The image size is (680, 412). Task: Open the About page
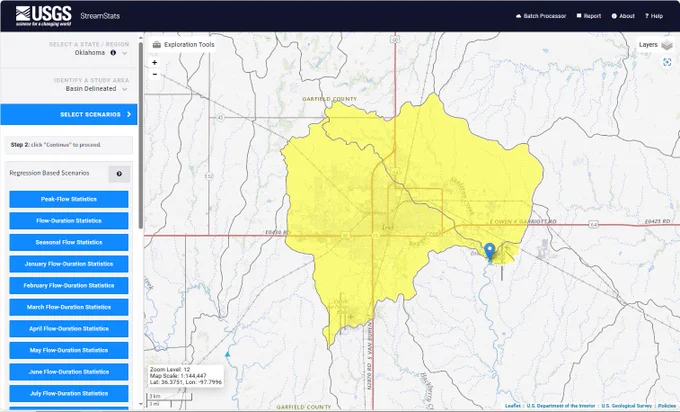pos(623,16)
